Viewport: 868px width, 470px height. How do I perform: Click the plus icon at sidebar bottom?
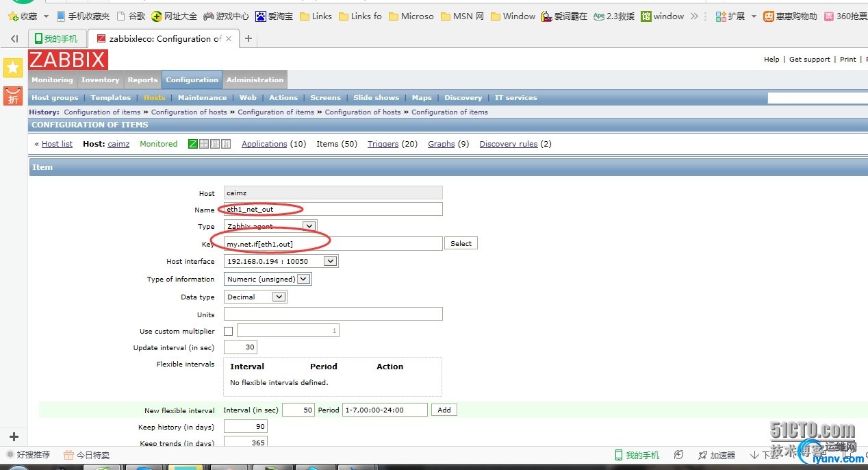14,436
